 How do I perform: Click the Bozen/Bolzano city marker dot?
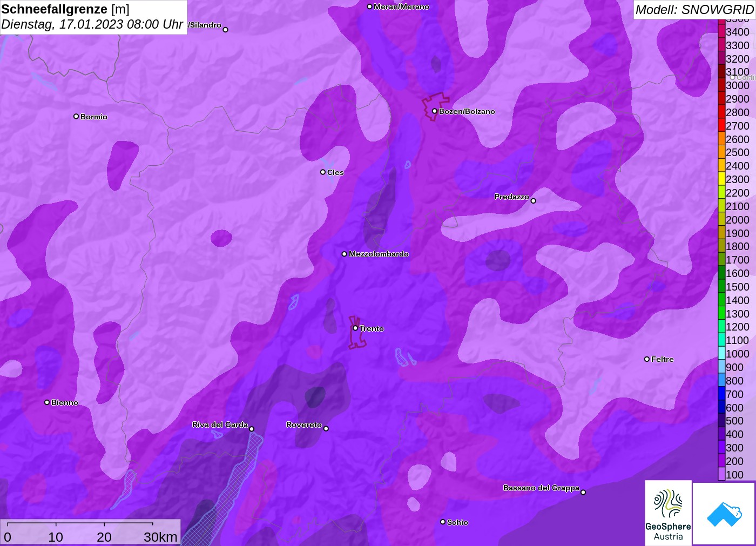click(x=434, y=111)
